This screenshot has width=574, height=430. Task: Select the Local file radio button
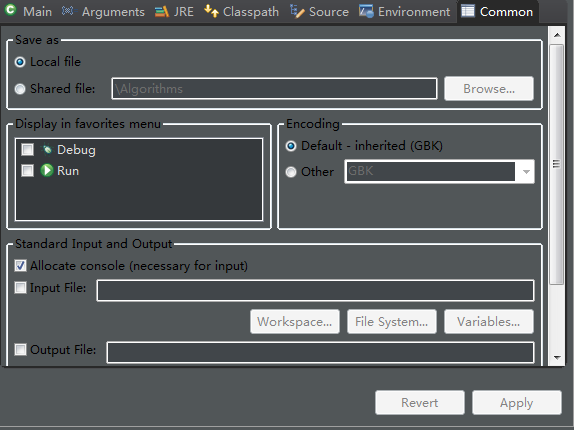tap(20, 62)
